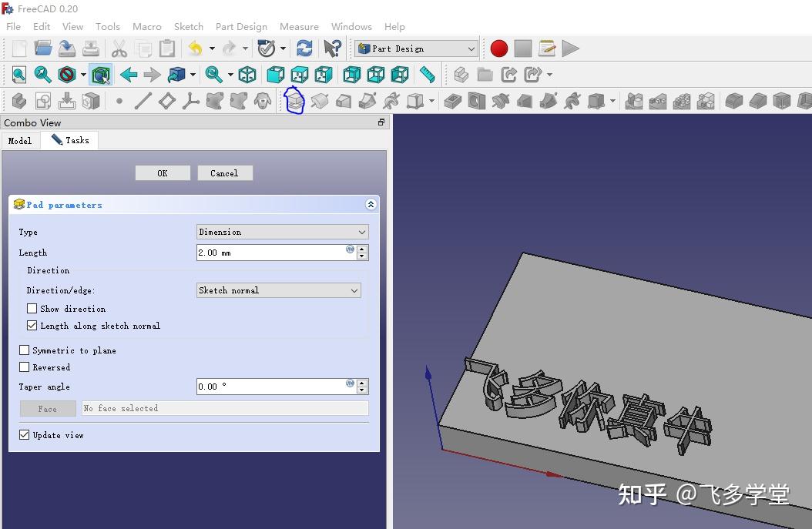Open Direction/edge Sketch normal dropdown

tap(279, 290)
